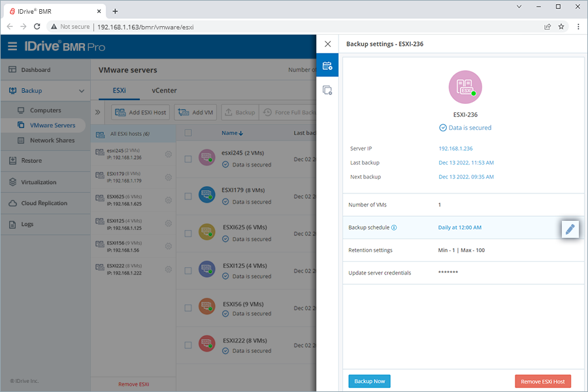Click the Add ESXi Host button
The width and height of the screenshot is (588, 392).
[140, 112]
